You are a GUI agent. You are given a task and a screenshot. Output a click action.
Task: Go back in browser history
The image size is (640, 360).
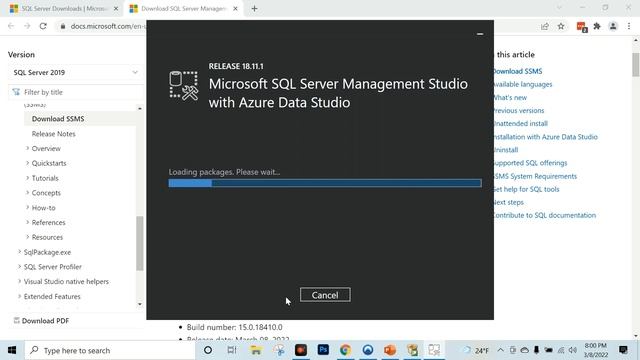click(11, 26)
